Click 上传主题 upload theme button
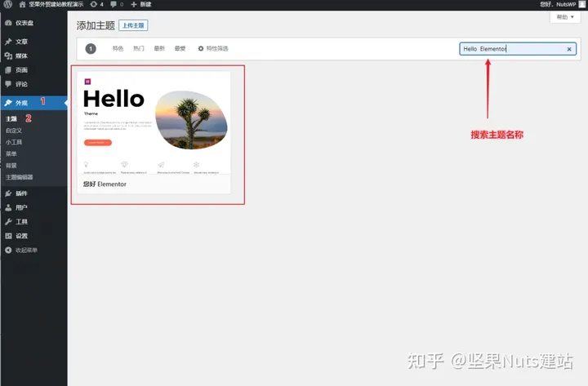Image resolution: width=588 pixels, height=386 pixels. pos(133,25)
